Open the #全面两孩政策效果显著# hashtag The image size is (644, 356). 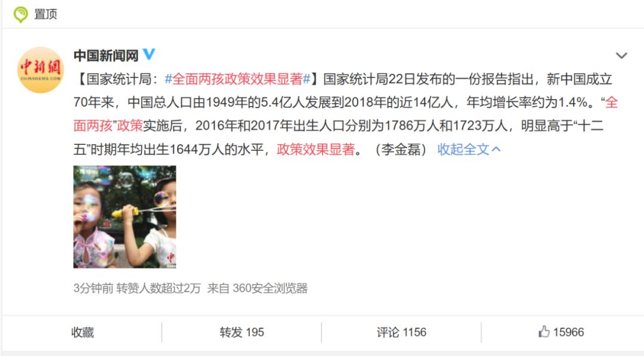coord(237,79)
